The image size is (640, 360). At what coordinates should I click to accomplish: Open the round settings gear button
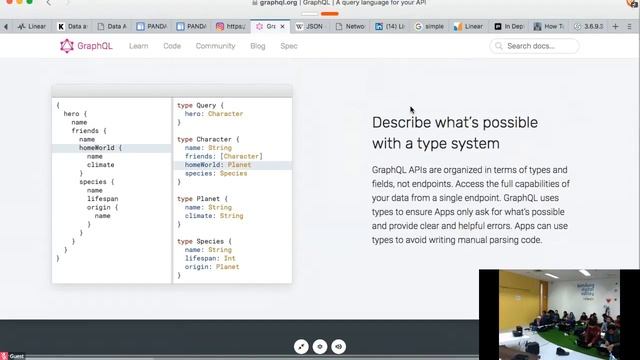(x=320, y=347)
